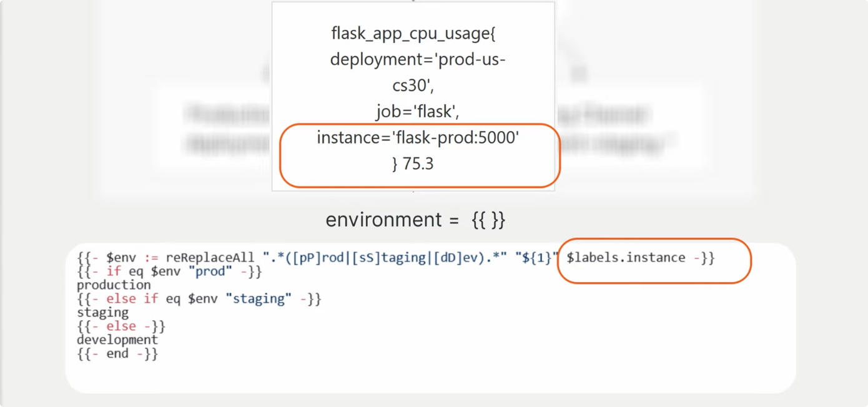Image resolution: width=868 pixels, height=407 pixels.
Task: Click the blurred text left of metric box
Action: click(x=228, y=130)
